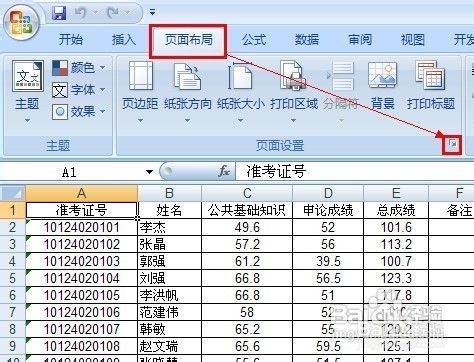
Task: Select column A header
Action: [x=82, y=193]
